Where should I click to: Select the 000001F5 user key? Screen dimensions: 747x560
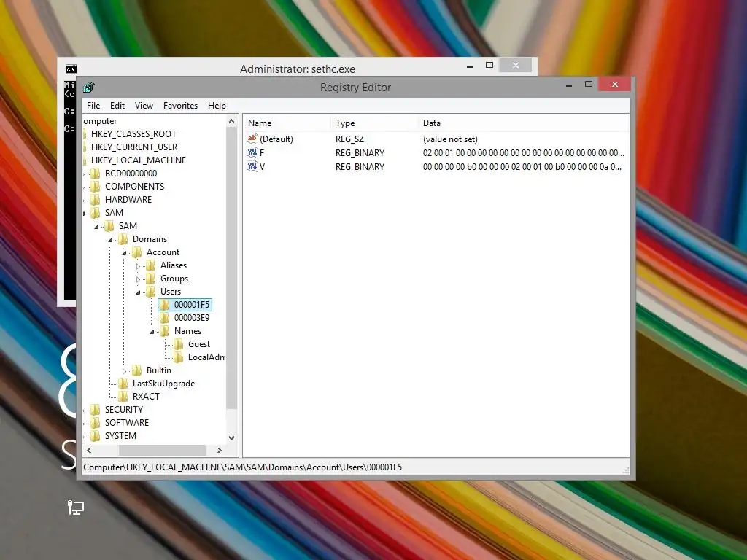point(192,304)
